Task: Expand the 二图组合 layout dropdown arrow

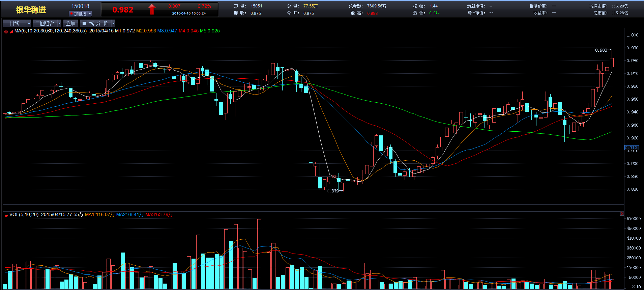Action: click(x=59, y=23)
